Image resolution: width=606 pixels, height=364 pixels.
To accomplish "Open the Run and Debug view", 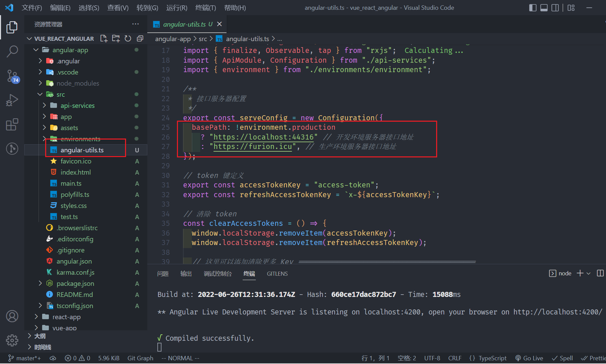I will (12, 100).
